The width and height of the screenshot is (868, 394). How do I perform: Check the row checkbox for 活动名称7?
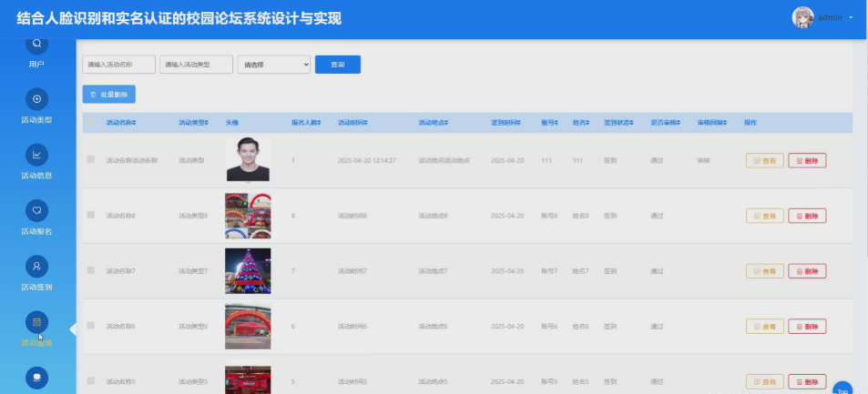coord(91,270)
